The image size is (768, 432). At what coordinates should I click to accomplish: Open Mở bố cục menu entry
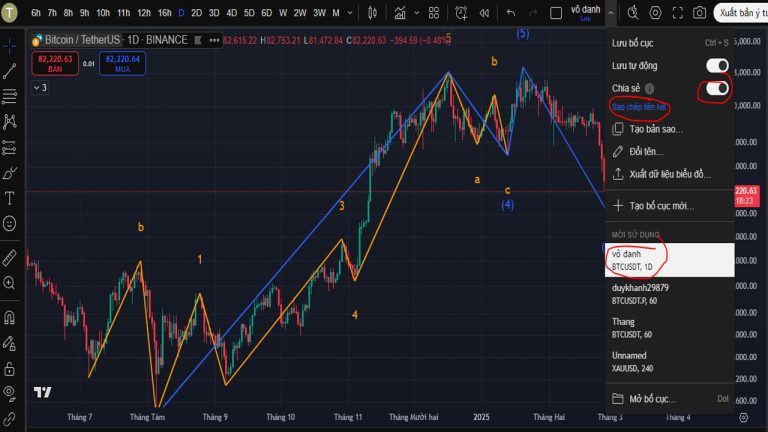[x=670, y=399]
